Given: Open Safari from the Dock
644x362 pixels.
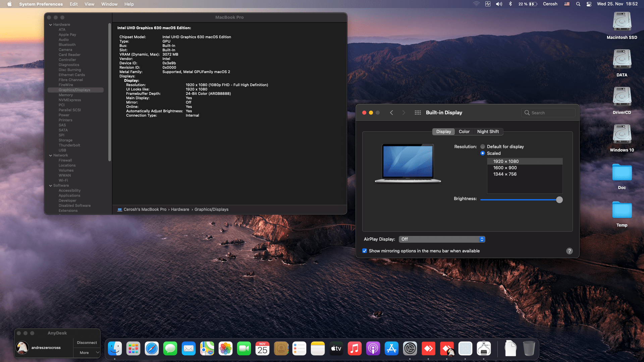Looking at the screenshot, I should click(152, 348).
